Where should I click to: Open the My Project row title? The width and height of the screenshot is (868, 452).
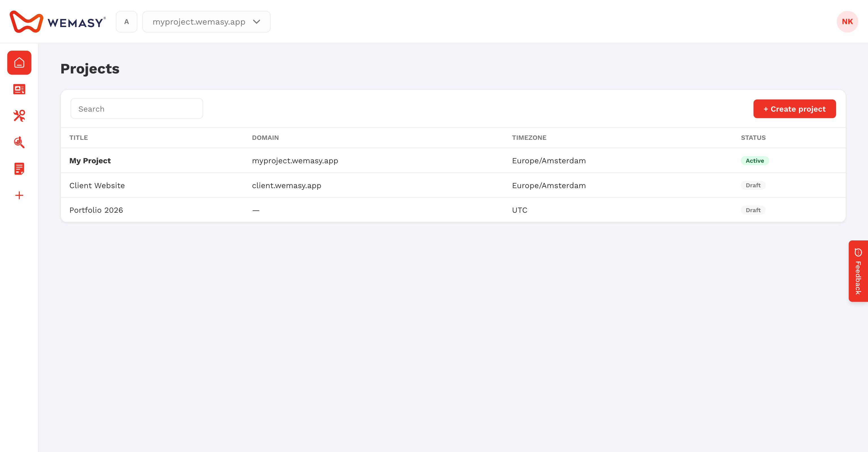pos(90,161)
